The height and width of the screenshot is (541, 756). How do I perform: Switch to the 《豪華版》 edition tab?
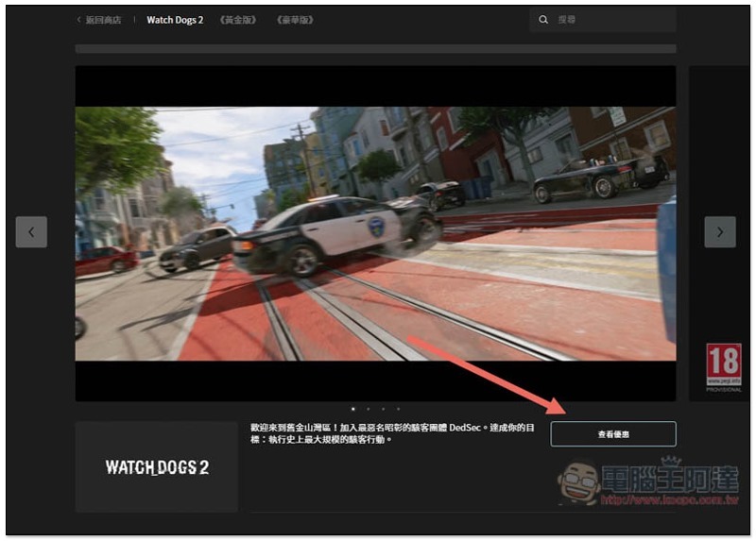[x=295, y=20]
